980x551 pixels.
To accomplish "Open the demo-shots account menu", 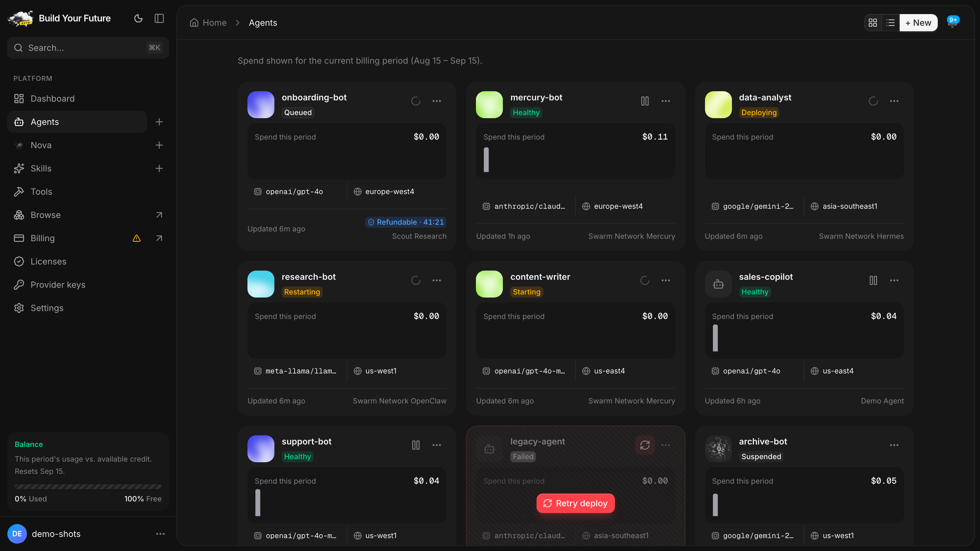I will point(160,534).
